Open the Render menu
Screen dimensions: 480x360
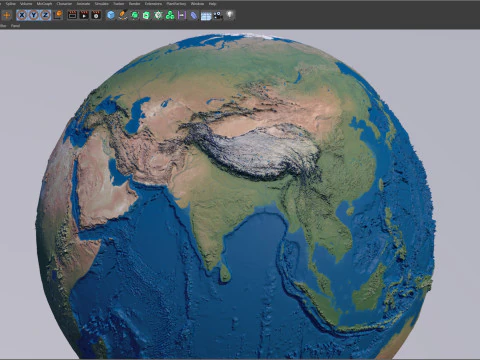pos(135,4)
